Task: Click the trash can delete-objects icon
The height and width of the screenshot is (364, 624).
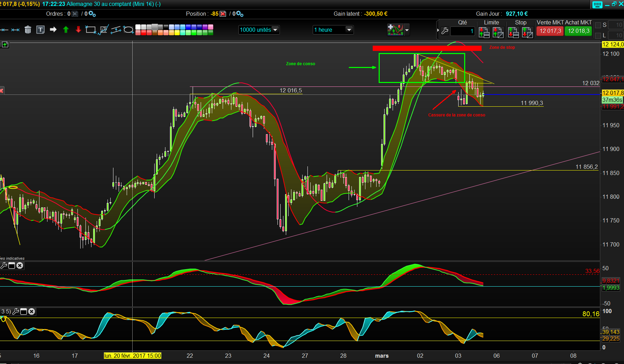Action: (28, 30)
